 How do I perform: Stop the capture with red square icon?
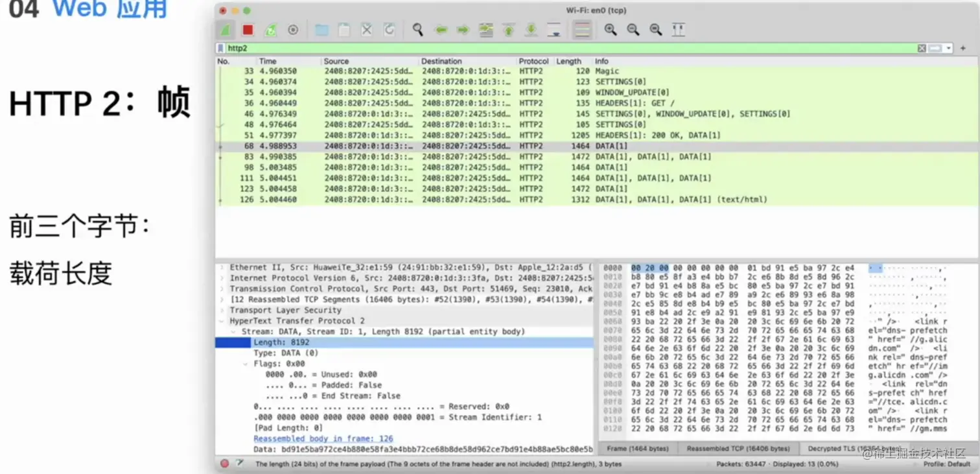248,30
